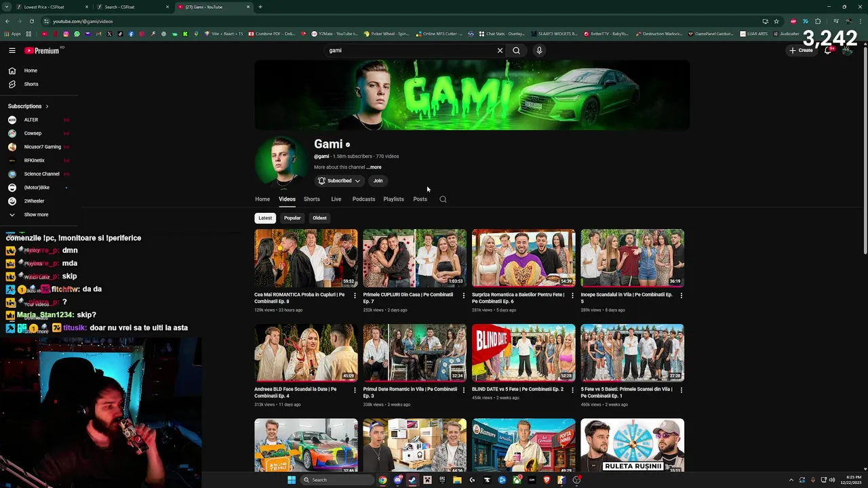Click Primul Date Romantic in Vila video title
Viewport: 868px width, 488px height.
(x=410, y=392)
